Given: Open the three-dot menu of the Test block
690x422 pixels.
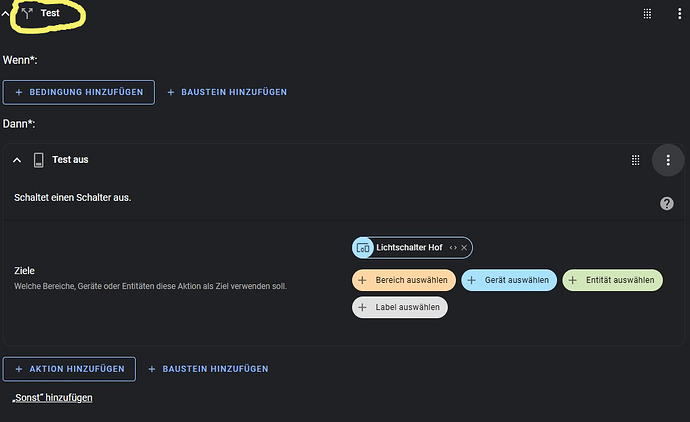Looking at the screenshot, I should point(679,14).
